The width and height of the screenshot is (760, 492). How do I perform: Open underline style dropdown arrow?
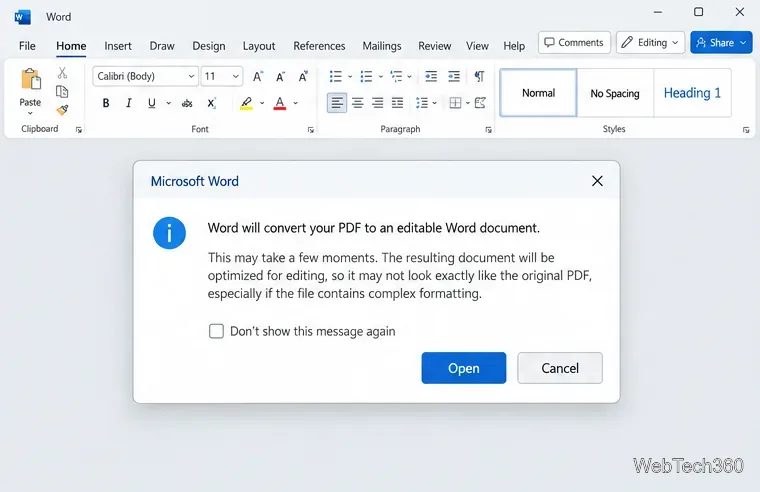click(168, 103)
